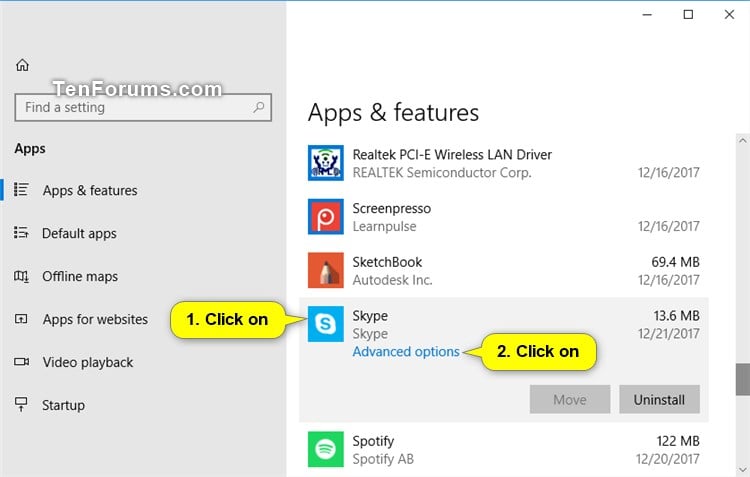Image resolution: width=750 pixels, height=477 pixels.
Task: Open Default apps page
Action: coord(79,233)
